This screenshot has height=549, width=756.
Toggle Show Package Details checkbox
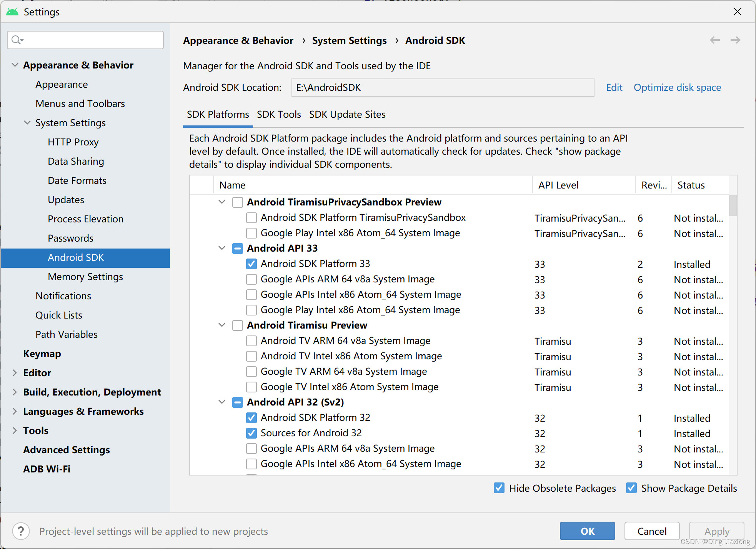click(x=631, y=488)
